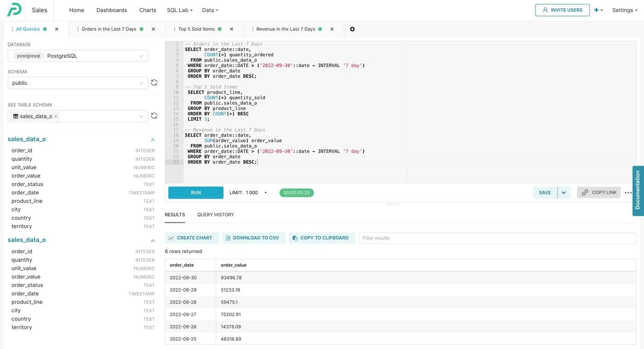Click the plus dropdown in top bar
The height and width of the screenshot is (349, 644).
[x=598, y=10]
